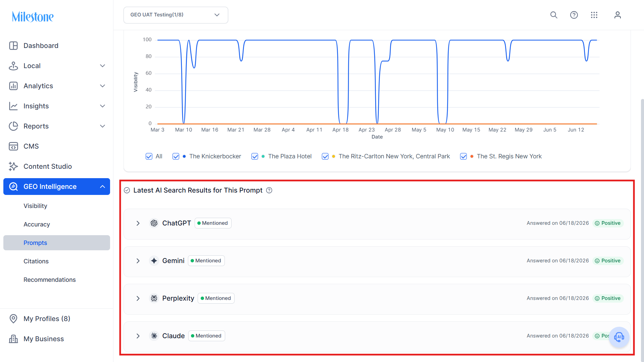Uncheck The Plaza Hotel series checkbox
644x362 pixels.
(255, 156)
